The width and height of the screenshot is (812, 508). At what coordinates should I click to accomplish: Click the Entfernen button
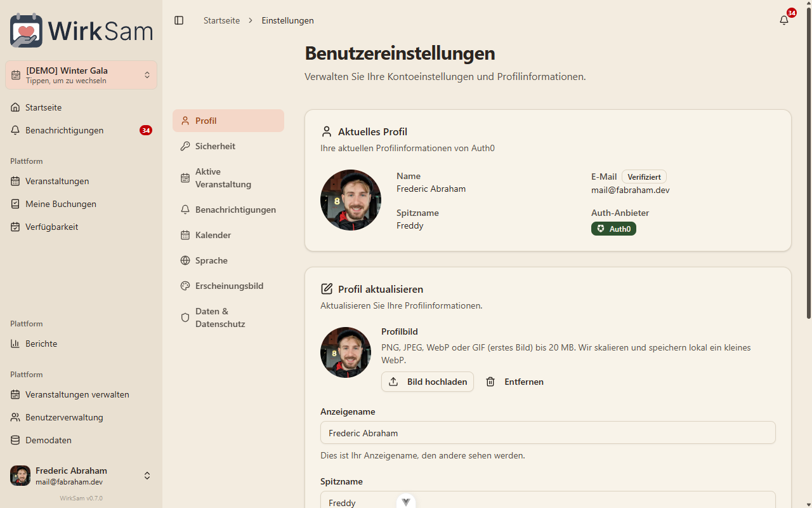[x=515, y=382]
